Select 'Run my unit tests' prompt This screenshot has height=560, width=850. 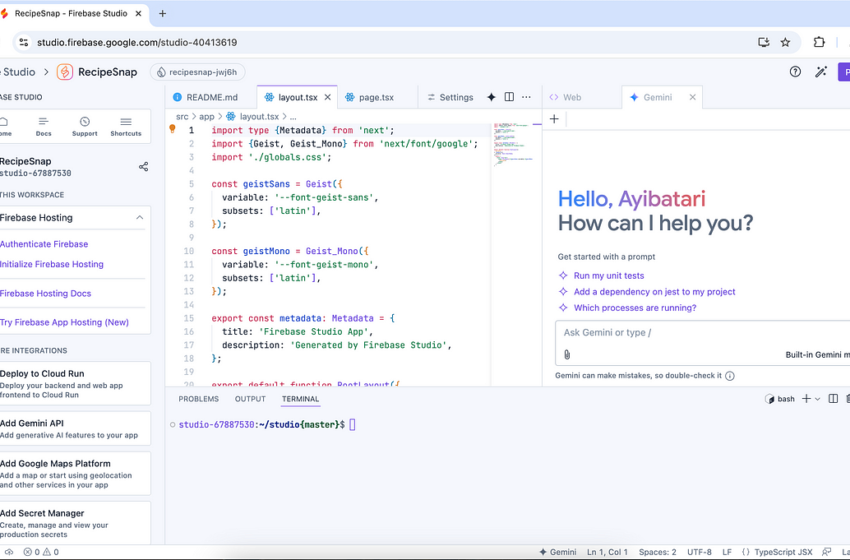(609, 275)
